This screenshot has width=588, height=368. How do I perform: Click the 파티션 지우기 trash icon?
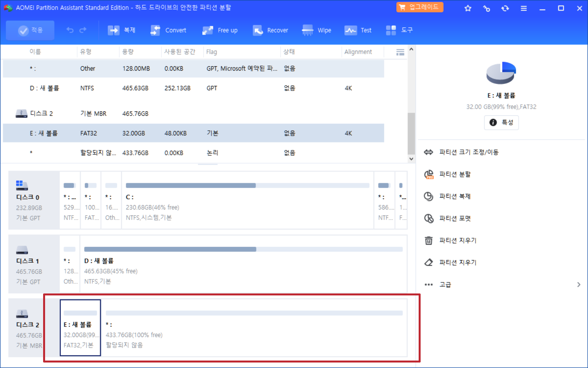click(x=428, y=240)
